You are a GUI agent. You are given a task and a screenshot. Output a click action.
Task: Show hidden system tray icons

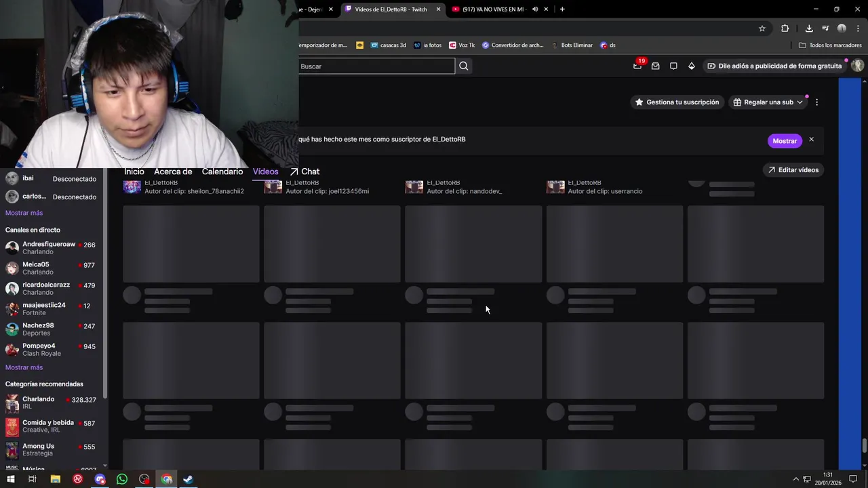click(796, 479)
